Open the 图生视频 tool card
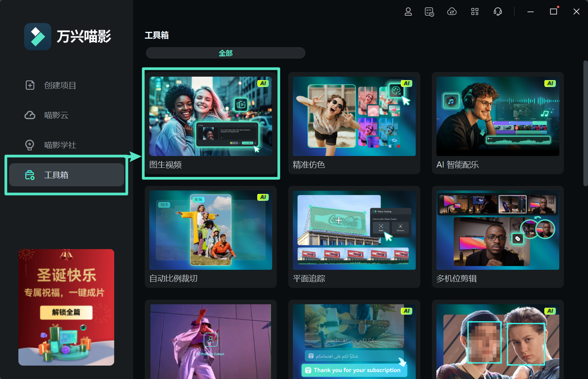 pos(211,123)
